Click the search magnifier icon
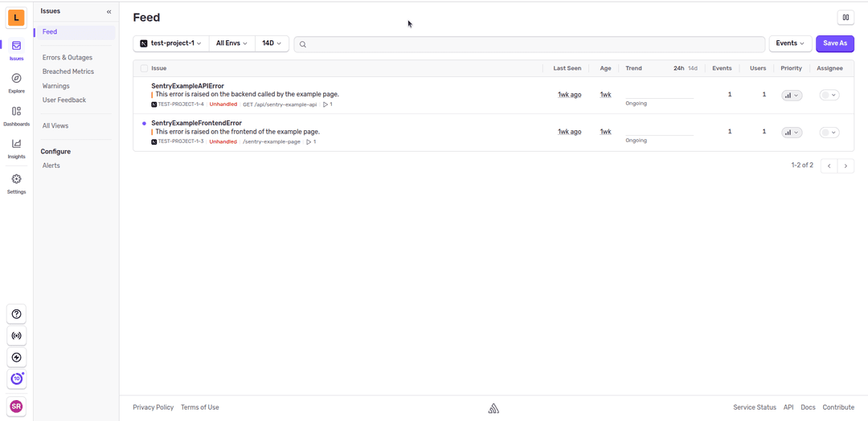The image size is (868, 421). 303,44
